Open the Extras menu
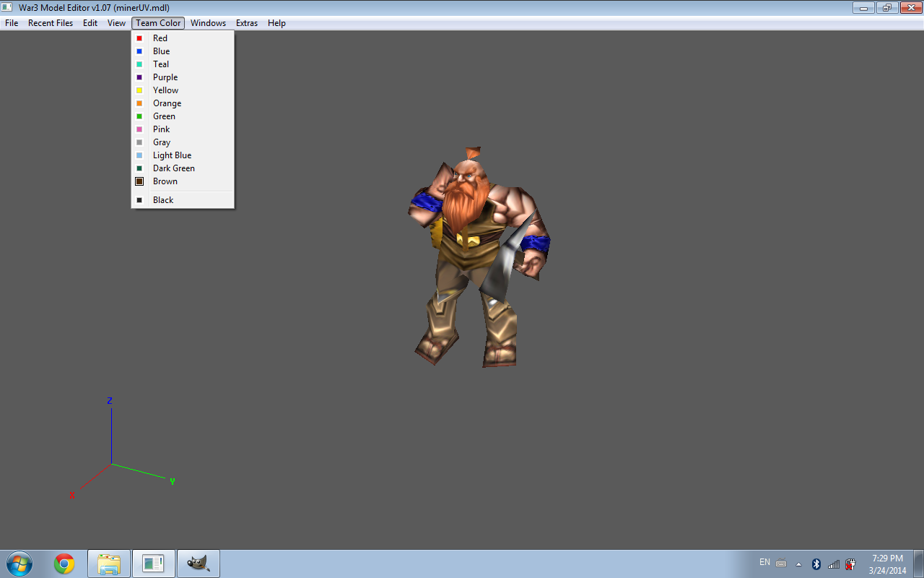924x578 pixels. pos(247,23)
